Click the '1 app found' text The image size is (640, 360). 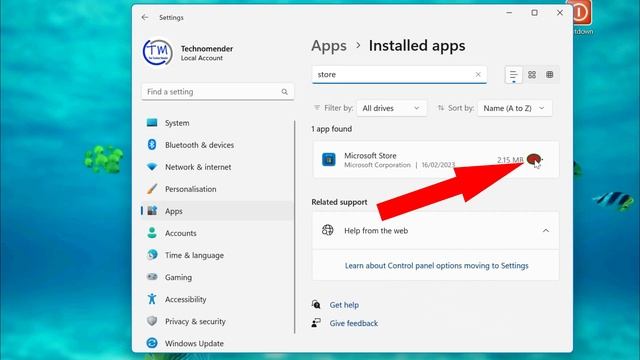click(331, 129)
